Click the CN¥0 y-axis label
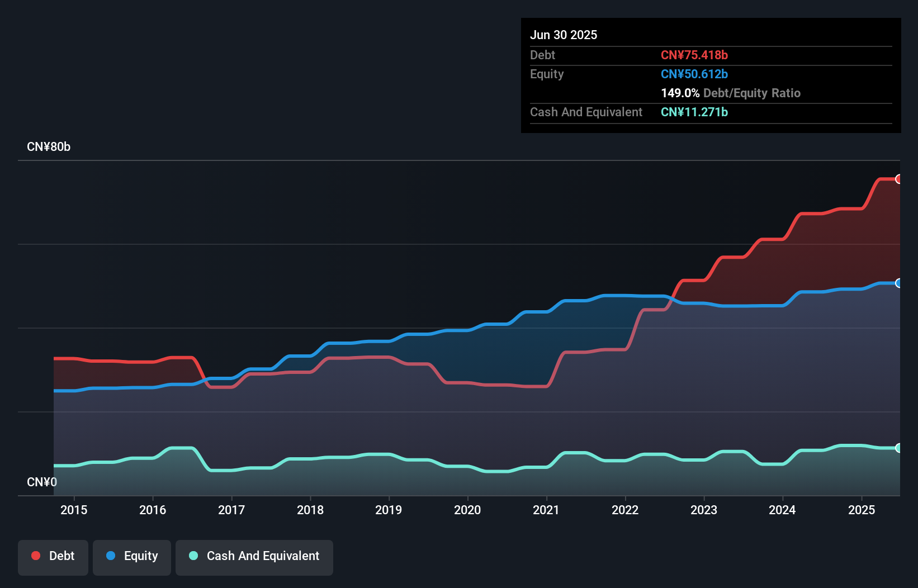The image size is (918, 588). (42, 482)
